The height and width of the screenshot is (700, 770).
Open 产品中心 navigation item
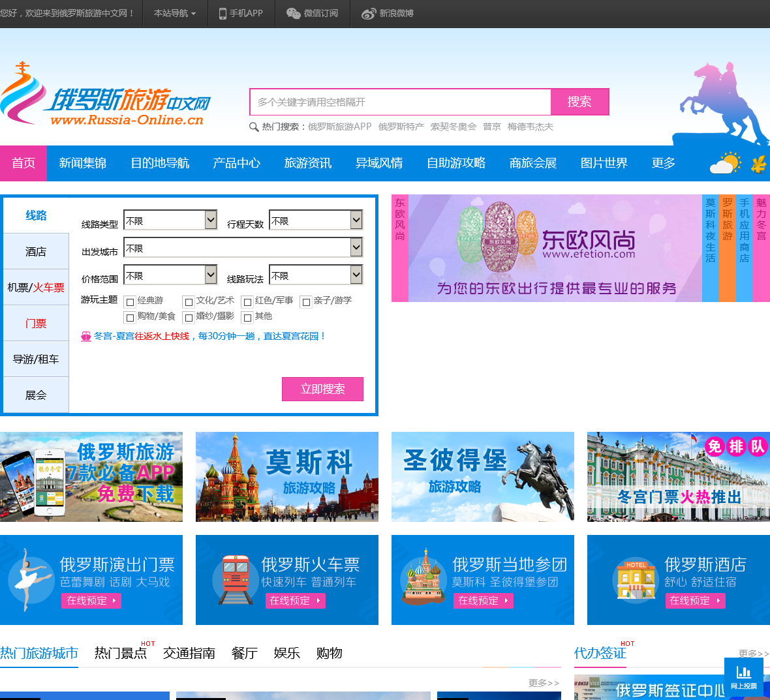pyautogui.click(x=237, y=164)
